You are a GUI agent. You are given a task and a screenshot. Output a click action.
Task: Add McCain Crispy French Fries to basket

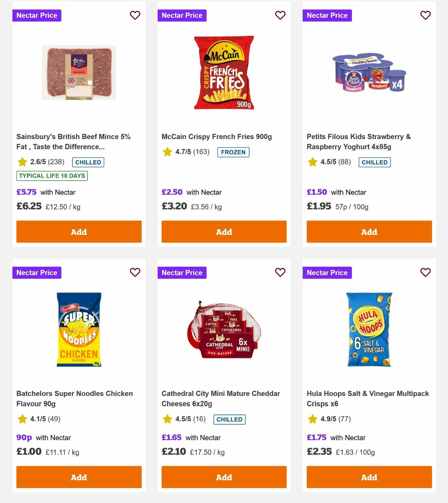coord(224,232)
